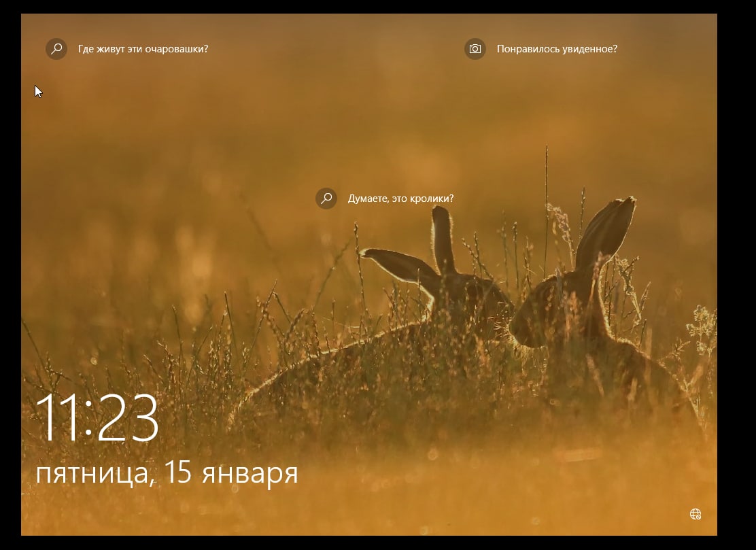Click the magnifier icon beside 'Где живут эти очаровашки?'

(56, 49)
